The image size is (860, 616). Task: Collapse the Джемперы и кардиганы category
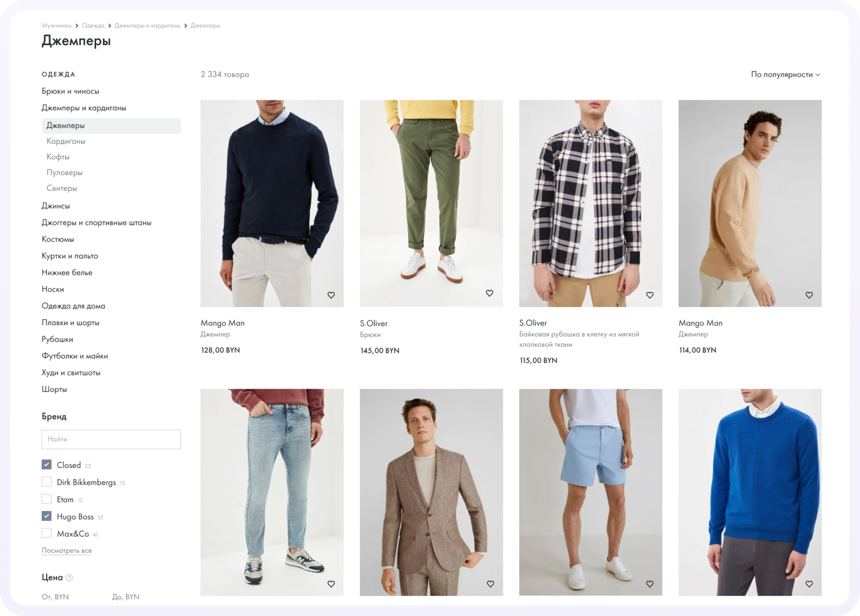[x=84, y=108]
